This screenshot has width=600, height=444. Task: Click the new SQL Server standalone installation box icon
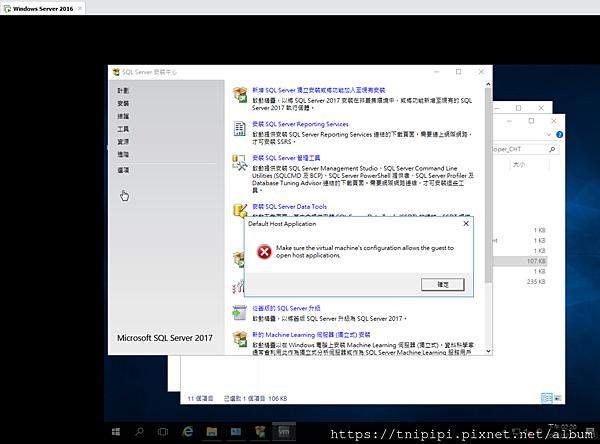240,94
